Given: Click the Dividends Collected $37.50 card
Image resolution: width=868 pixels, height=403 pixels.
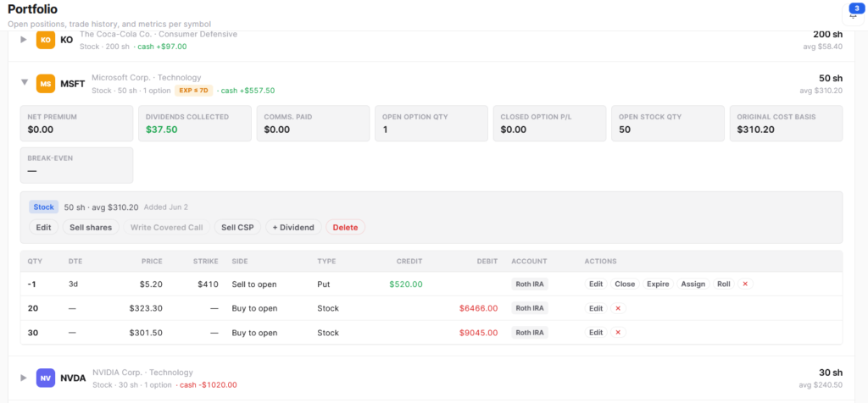Looking at the screenshot, I should click(x=195, y=124).
